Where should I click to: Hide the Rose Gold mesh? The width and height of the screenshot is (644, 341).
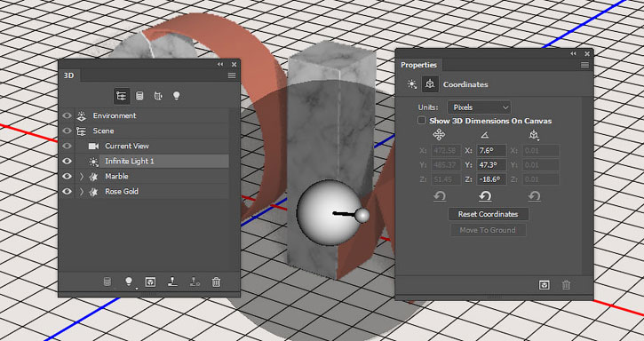67,192
